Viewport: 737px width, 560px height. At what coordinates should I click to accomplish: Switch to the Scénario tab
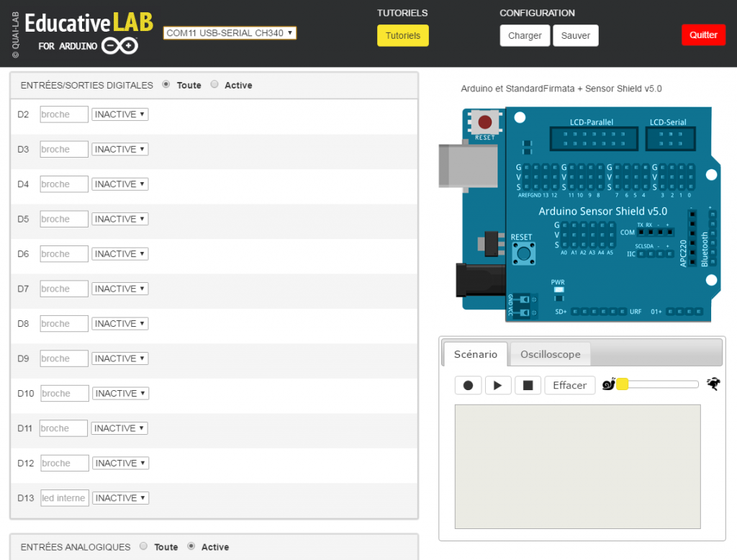[x=475, y=353]
